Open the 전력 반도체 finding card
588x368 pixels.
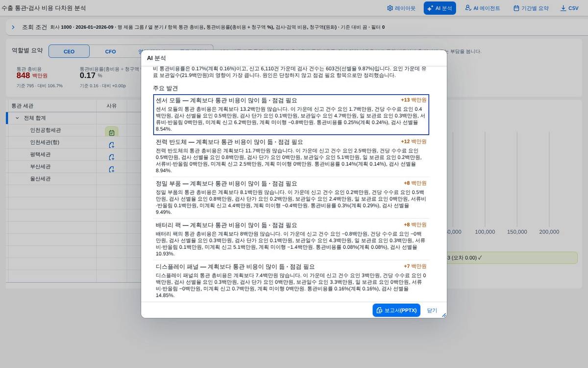click(291, 156)
